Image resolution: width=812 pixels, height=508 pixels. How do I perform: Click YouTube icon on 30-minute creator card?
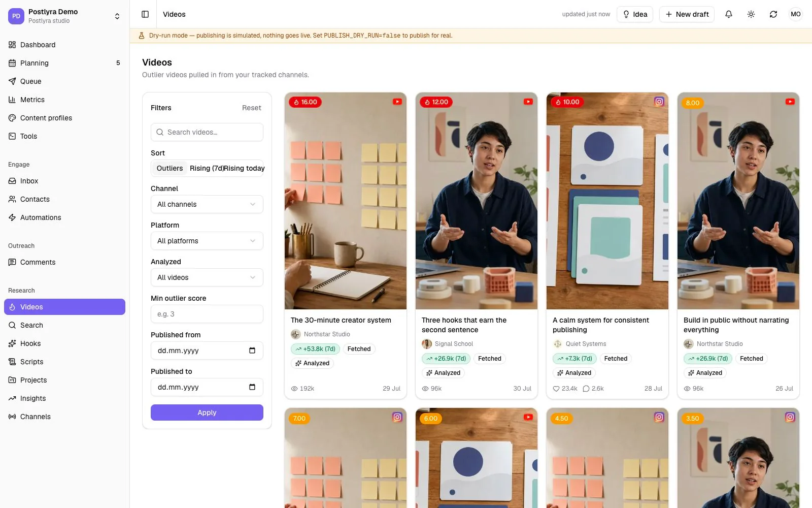click(397, 102)
